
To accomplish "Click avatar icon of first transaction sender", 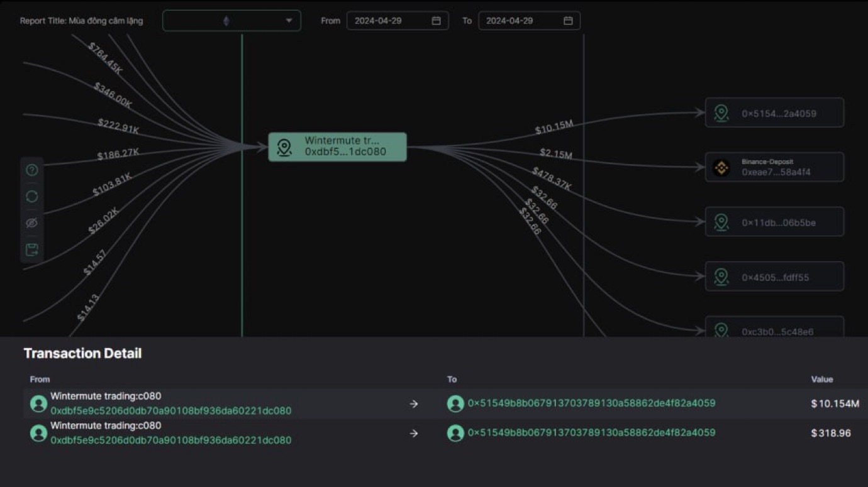I will pyautogui.click(x=38, y=404).
